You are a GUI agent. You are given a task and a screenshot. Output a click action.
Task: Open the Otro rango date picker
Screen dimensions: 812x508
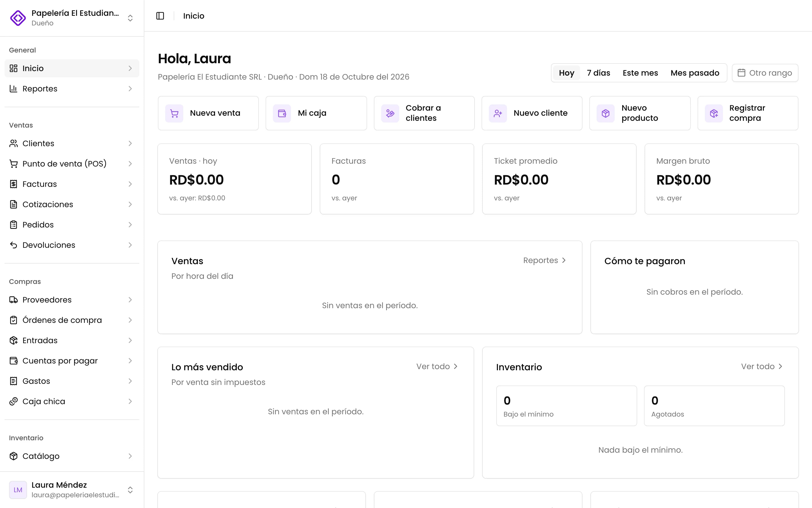click(765, 73)
